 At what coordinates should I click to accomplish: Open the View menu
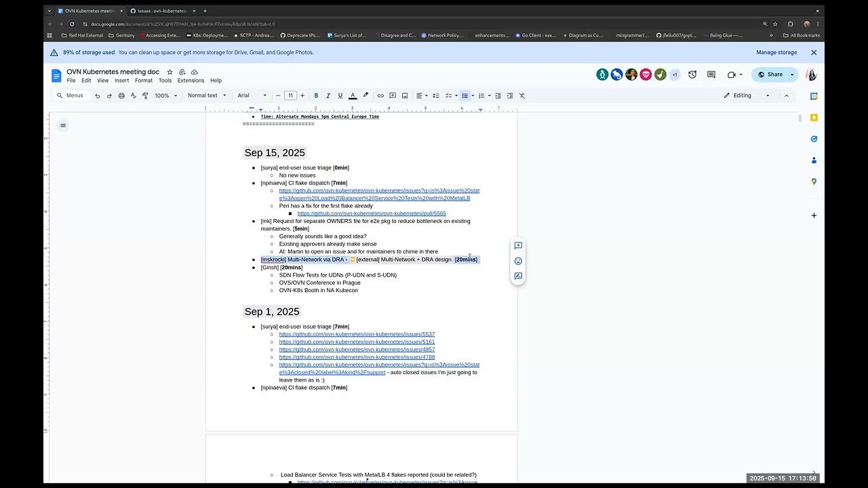(x=102, y=81)
